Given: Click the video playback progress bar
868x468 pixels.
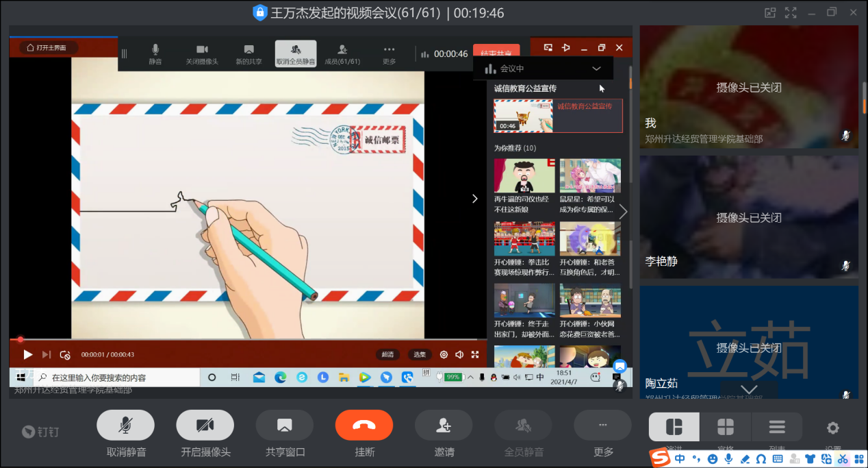Looking at the screenshot, I should pyautogui.click(x=246, y=339).
